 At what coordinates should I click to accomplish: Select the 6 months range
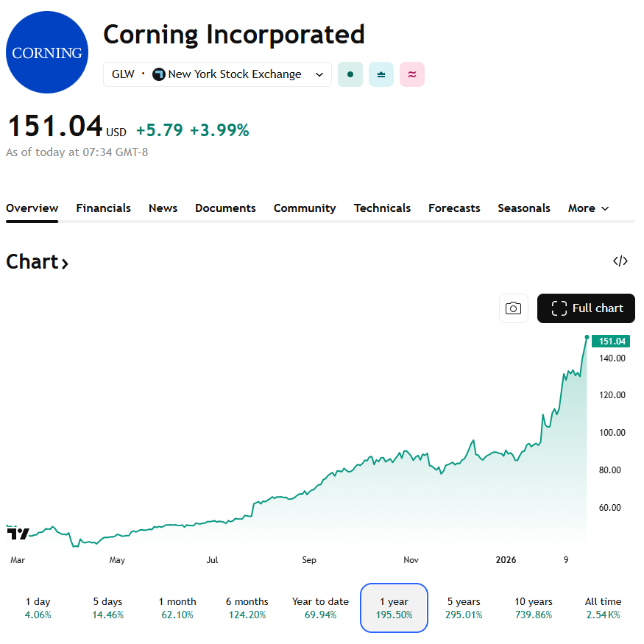tap(247, 608)
